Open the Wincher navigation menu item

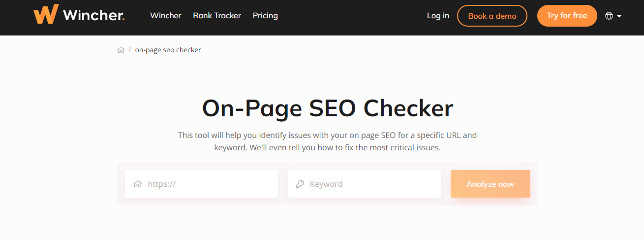[166, 16]
